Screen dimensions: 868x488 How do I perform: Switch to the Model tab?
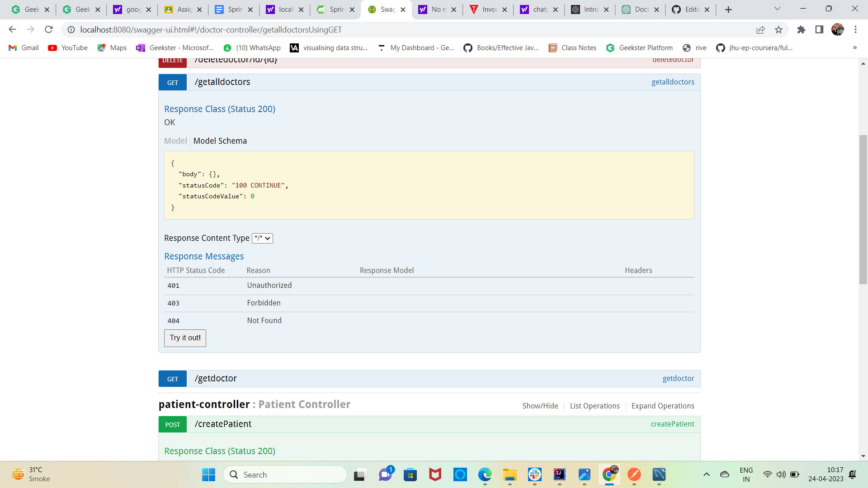175,141
